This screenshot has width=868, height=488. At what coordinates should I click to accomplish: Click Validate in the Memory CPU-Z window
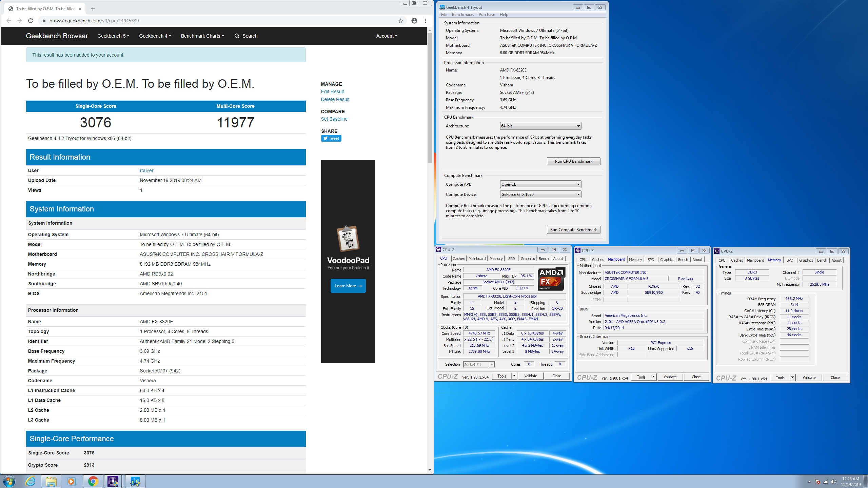click(x=809, y=378)
